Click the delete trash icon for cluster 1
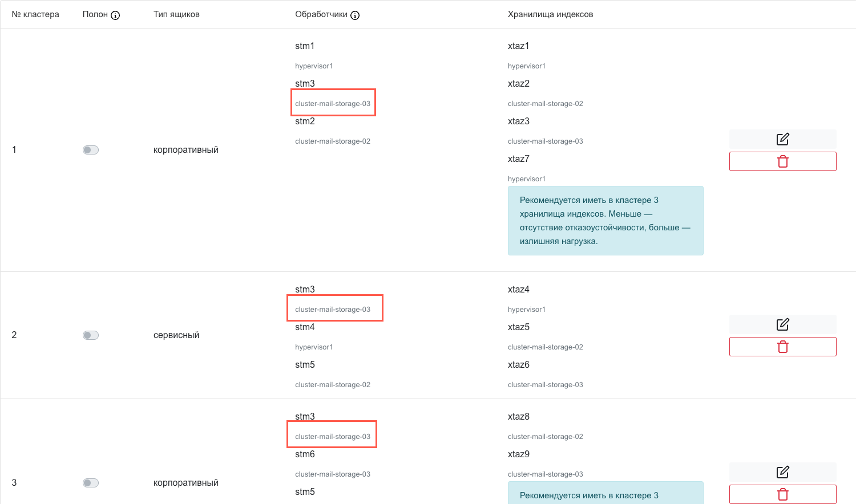 [782, 161]
